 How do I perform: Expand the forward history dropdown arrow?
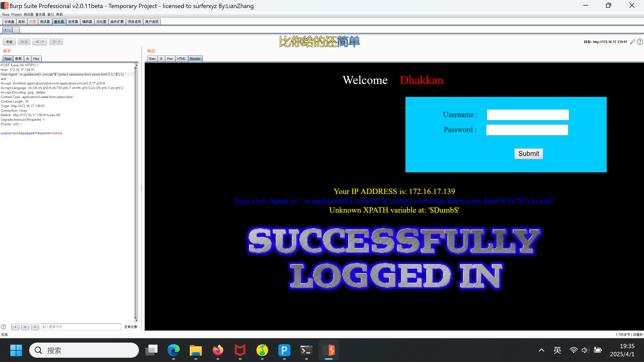pyautogui.click(x=60, y=42)
